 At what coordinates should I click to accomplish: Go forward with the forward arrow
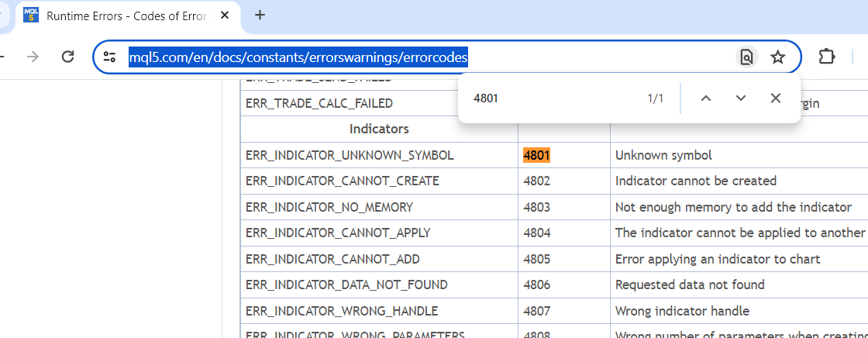(33, 57)
